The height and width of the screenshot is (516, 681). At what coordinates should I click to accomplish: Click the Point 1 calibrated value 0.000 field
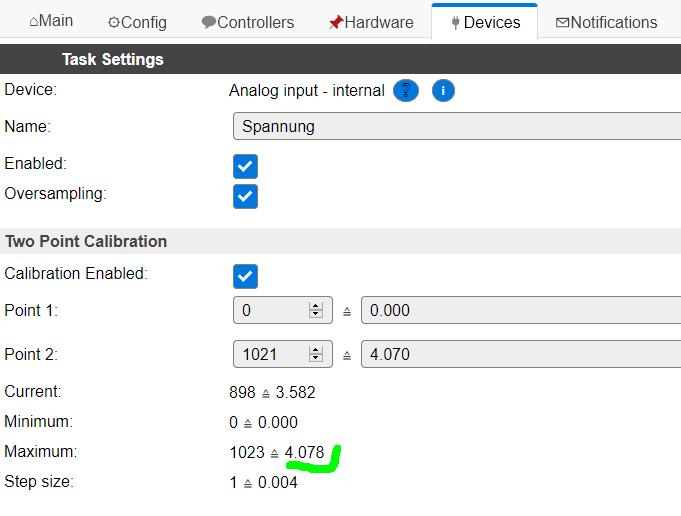(520, 310)
